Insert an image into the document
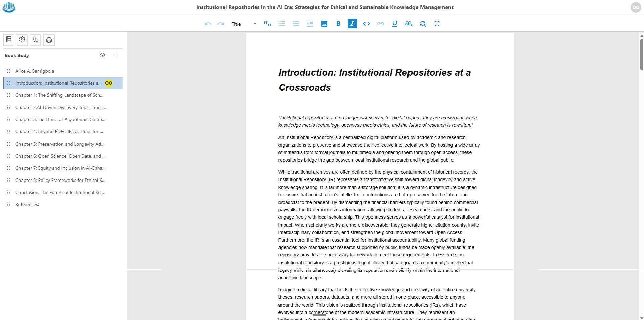 coord(324,24)
